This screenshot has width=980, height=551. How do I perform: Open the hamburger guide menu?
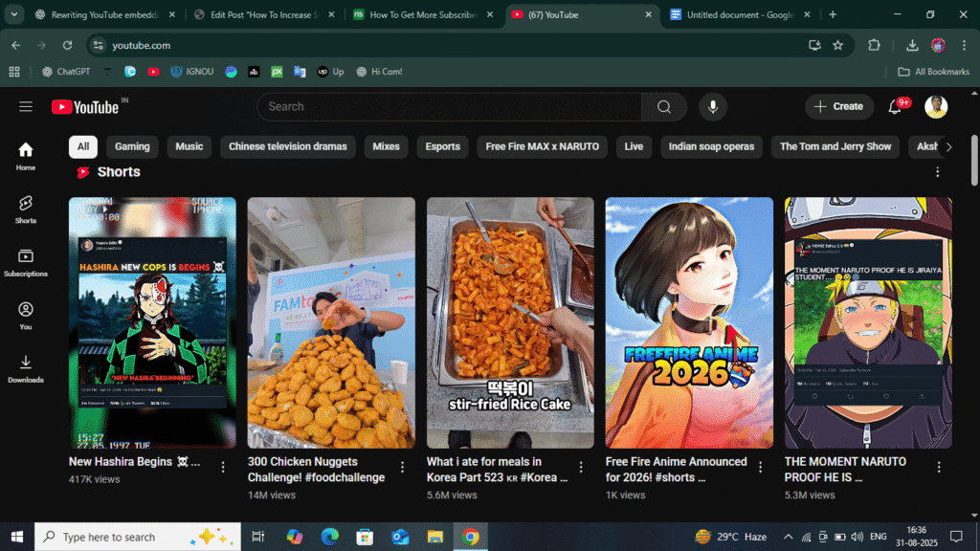[26, 107]
